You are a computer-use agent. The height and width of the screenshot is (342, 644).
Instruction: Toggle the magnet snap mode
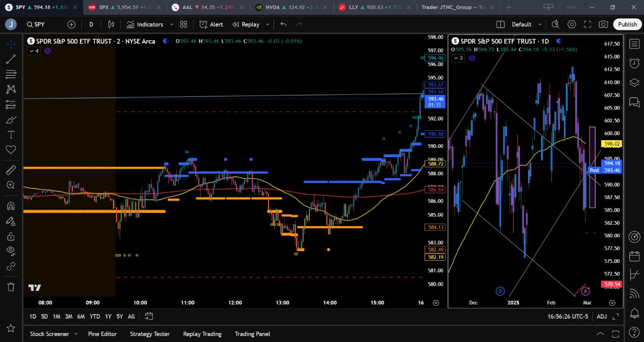pos(11,206)
